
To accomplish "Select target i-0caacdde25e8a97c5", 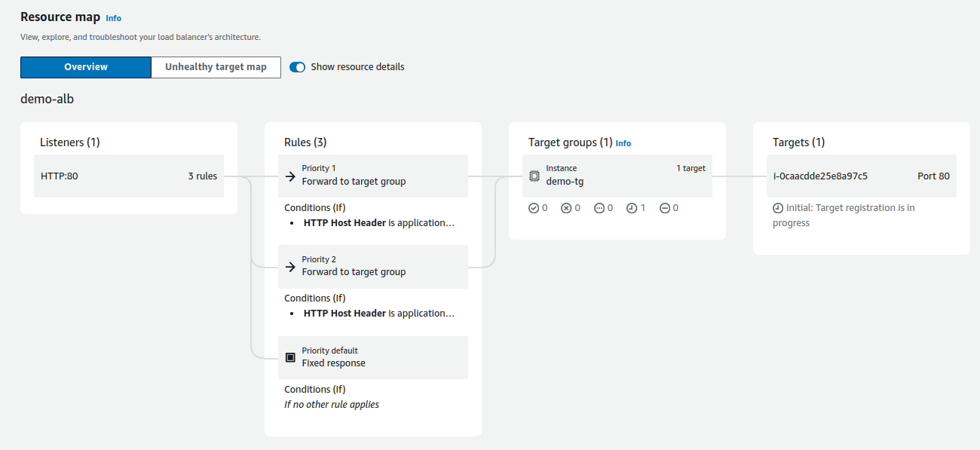I will pos(820,176).
